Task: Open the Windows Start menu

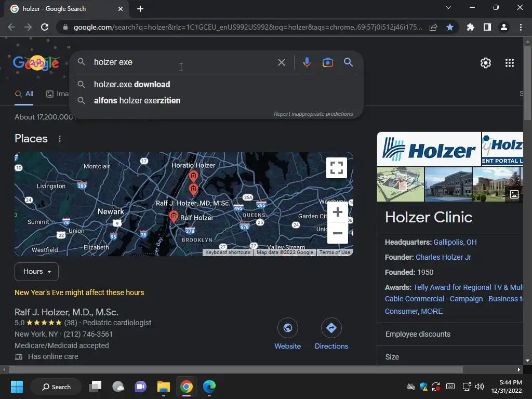Action: 17,387
